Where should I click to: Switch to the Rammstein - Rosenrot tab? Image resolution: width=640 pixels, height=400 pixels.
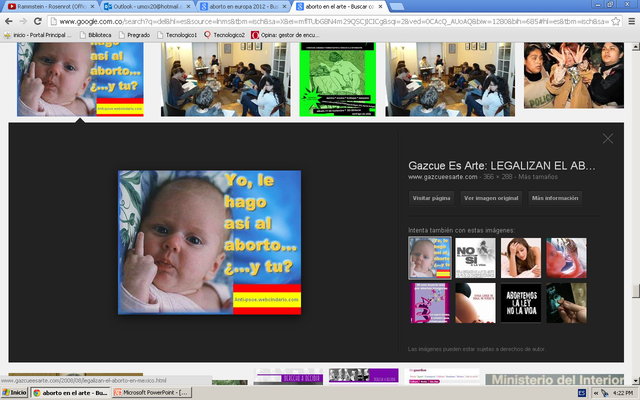coord(51,7)
